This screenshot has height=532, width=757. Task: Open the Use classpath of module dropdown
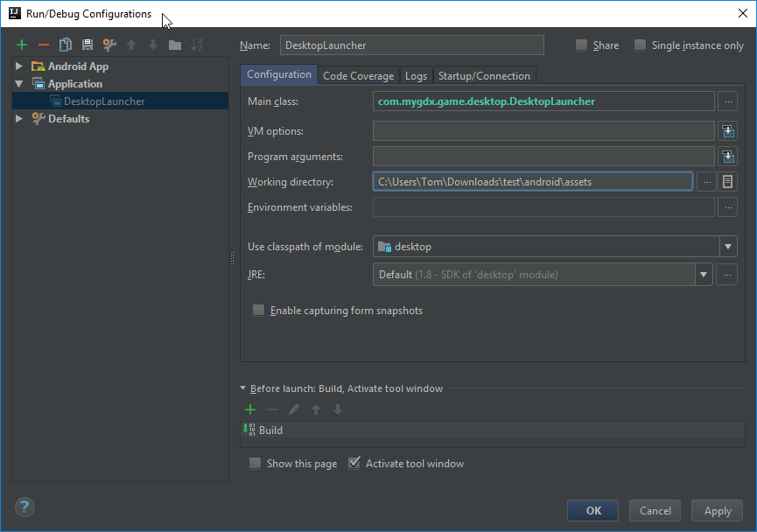pos(728,247)
